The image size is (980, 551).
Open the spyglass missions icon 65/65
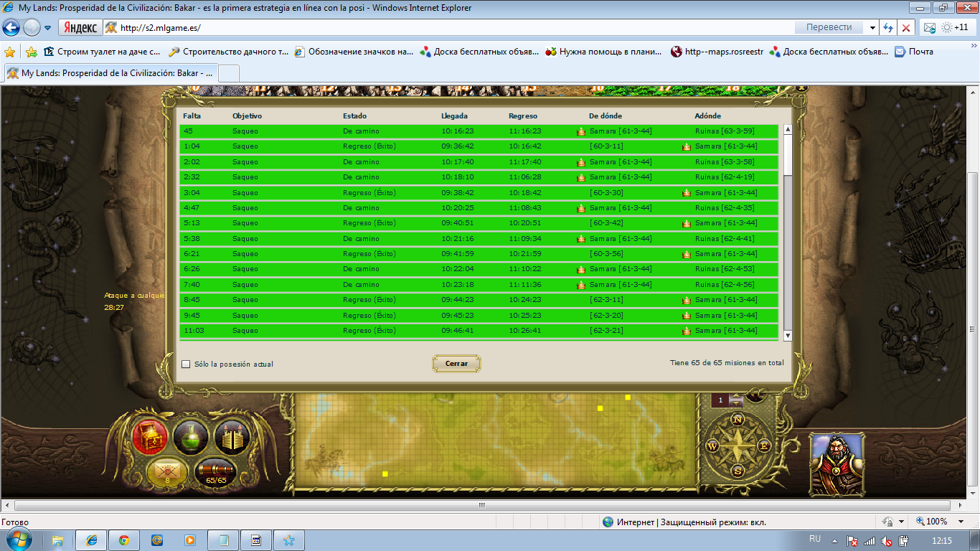pos(216,472)
